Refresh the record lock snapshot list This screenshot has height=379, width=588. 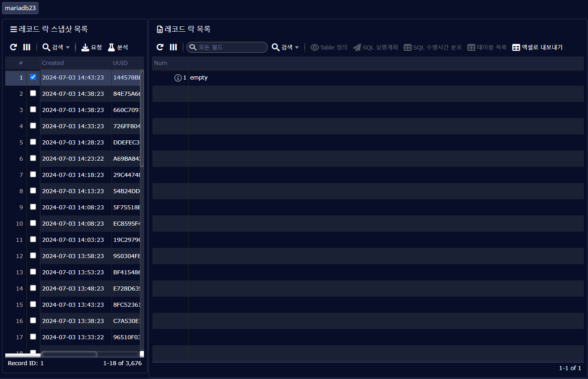pyautogui.click(x=13, y=47)
